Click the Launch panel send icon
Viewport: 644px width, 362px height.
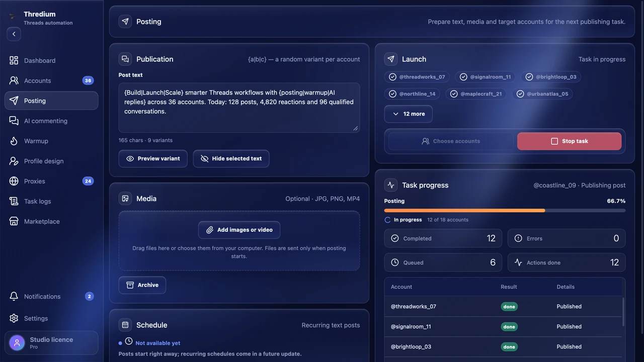pyautogui.click(x=391, y=59)
